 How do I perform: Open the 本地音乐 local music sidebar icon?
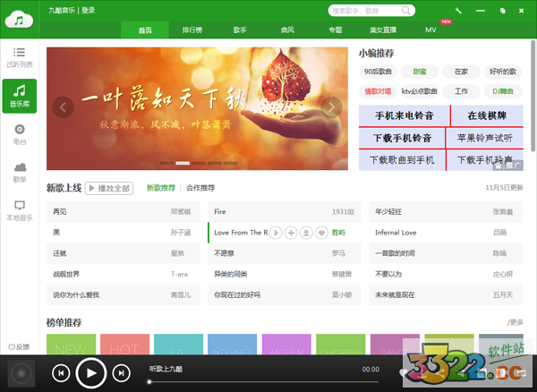pyautogui.click(x=20, y=210)
